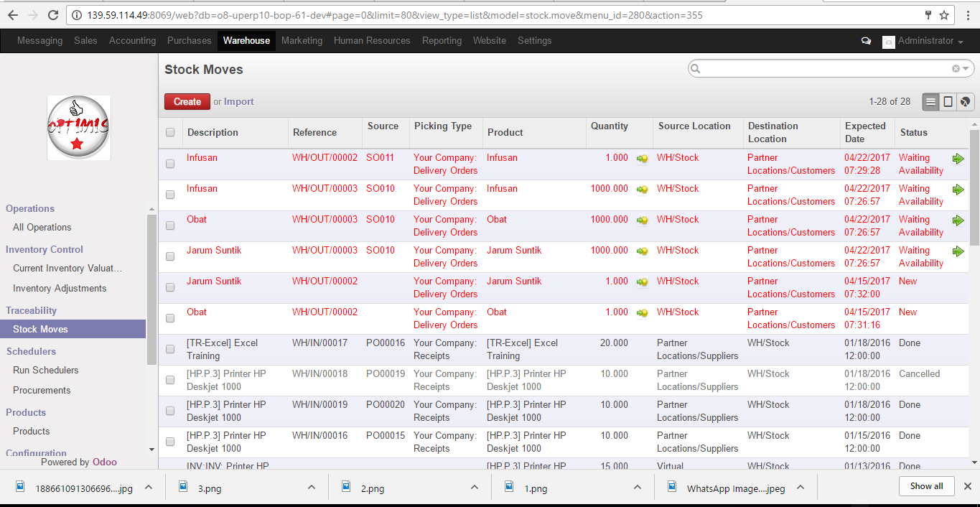Check the Infusan WH/OUT/00002 row checkbox
980x507 pixels.
170,164
